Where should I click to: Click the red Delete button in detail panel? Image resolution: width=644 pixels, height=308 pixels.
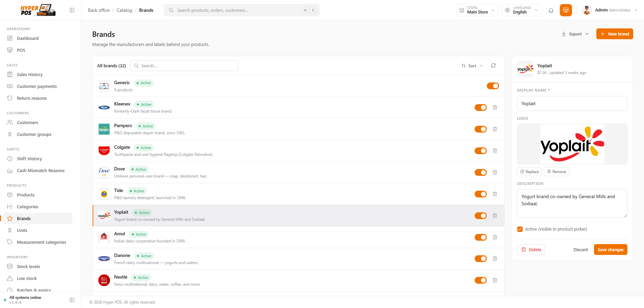click(531, 250)
